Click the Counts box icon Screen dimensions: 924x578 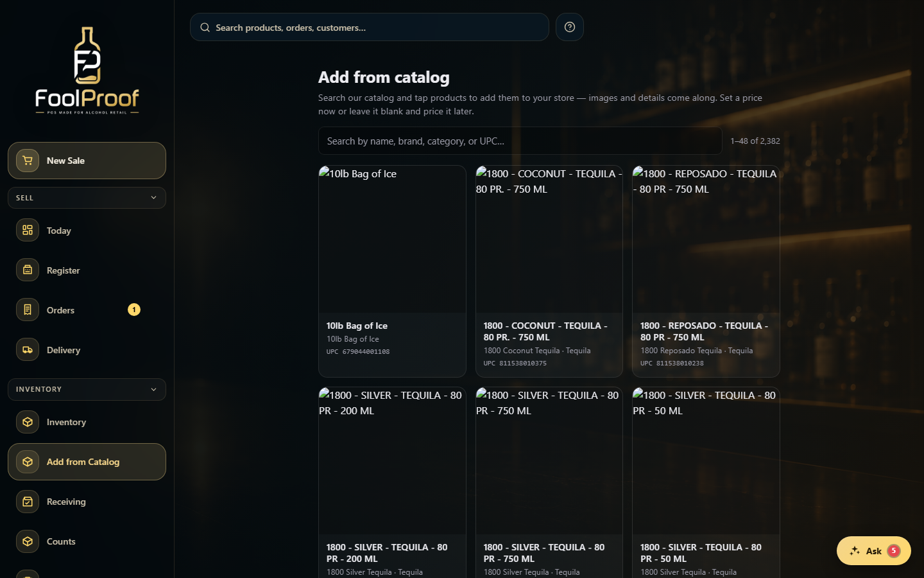point(28,541)
